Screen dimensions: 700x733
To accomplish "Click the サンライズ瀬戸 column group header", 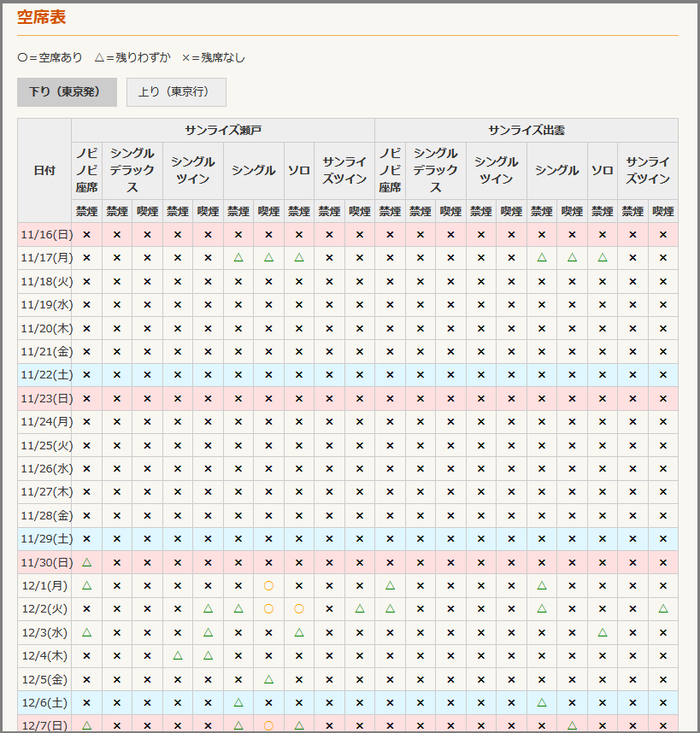I will tap(223, 131).
